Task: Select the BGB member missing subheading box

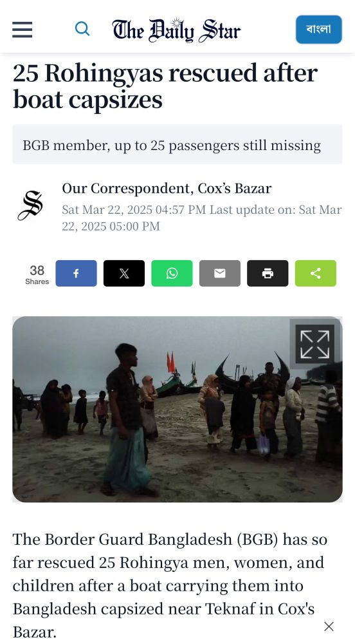Action: [177, 144]
